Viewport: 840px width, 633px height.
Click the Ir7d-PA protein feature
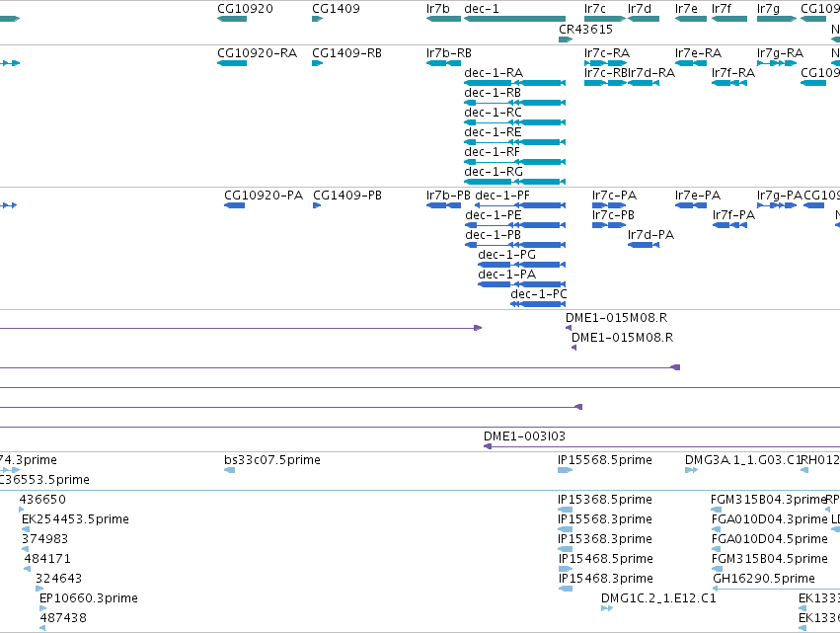coord(644,245)
